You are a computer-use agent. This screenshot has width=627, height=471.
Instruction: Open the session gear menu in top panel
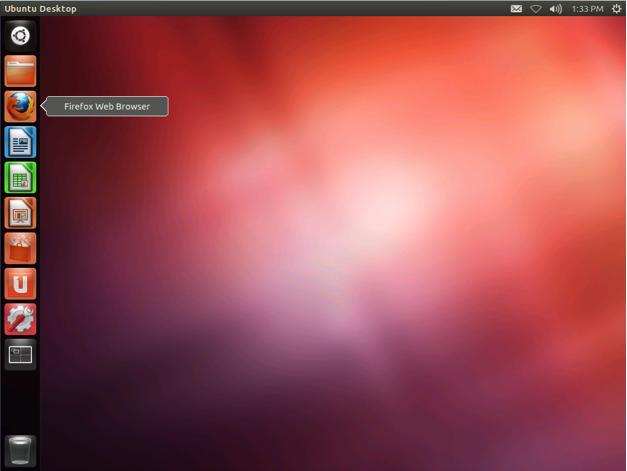click(616, 8)
